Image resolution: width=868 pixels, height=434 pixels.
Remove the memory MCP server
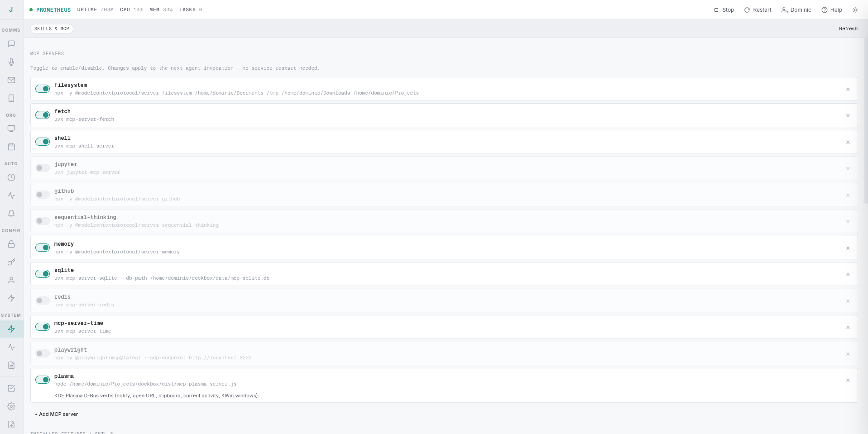(x=848, y=248)
